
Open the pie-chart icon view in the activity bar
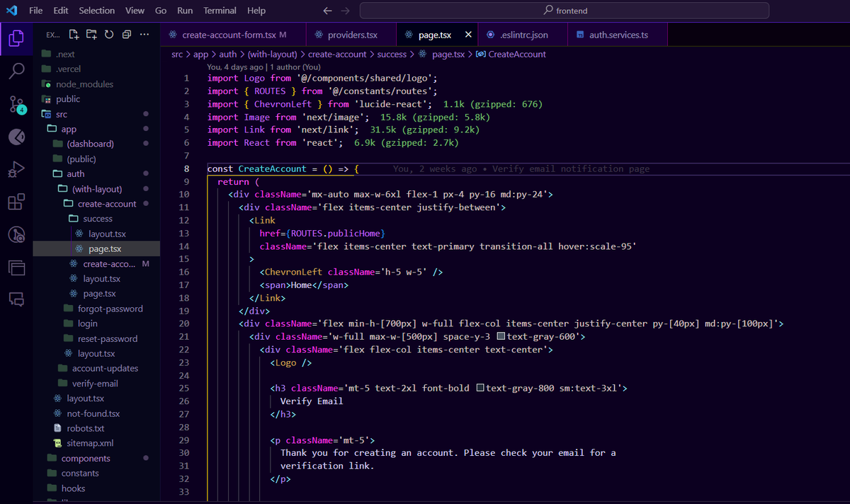16,137
